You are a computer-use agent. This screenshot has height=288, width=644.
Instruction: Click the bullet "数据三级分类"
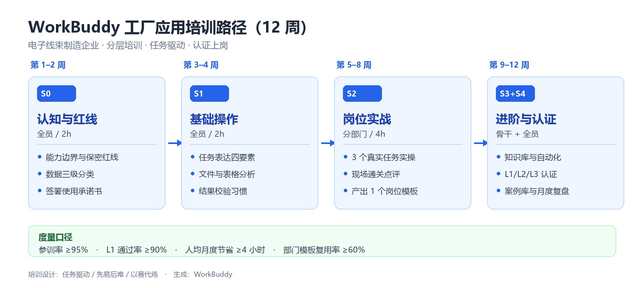coord(70,174)
